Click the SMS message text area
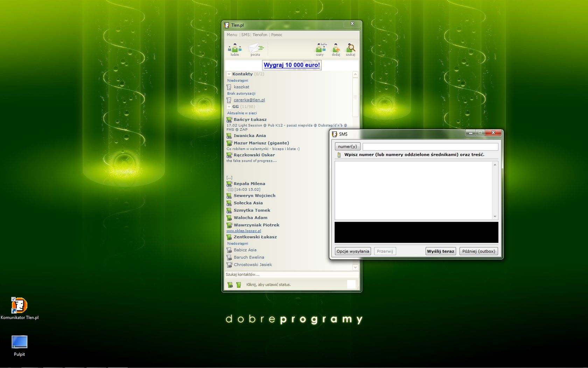The image size is (588, 368). pyautogui.click(x=414, y=190)
